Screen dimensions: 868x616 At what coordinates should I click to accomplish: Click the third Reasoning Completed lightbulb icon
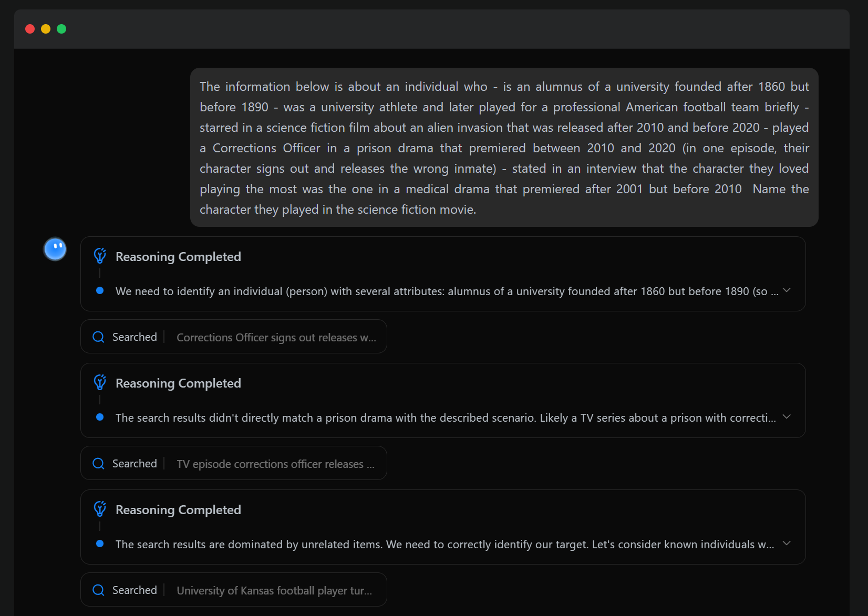pyautogui.click(x=100, y=509)
